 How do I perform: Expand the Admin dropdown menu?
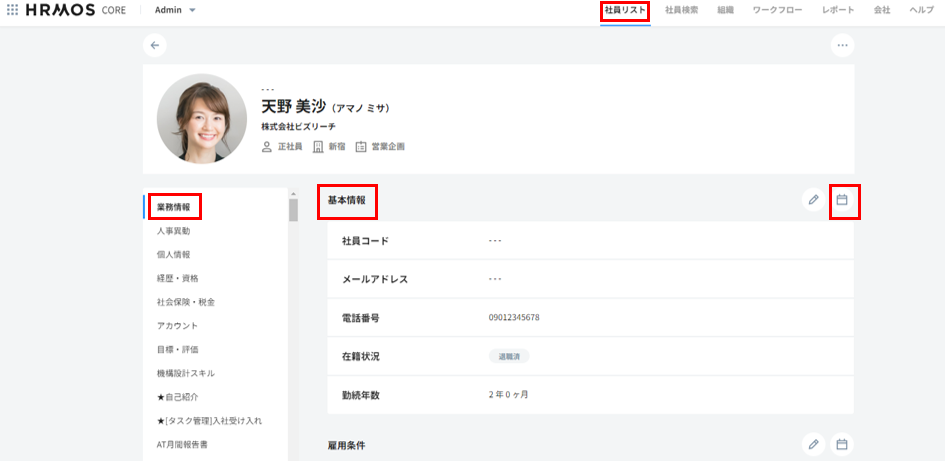[176, 10]
